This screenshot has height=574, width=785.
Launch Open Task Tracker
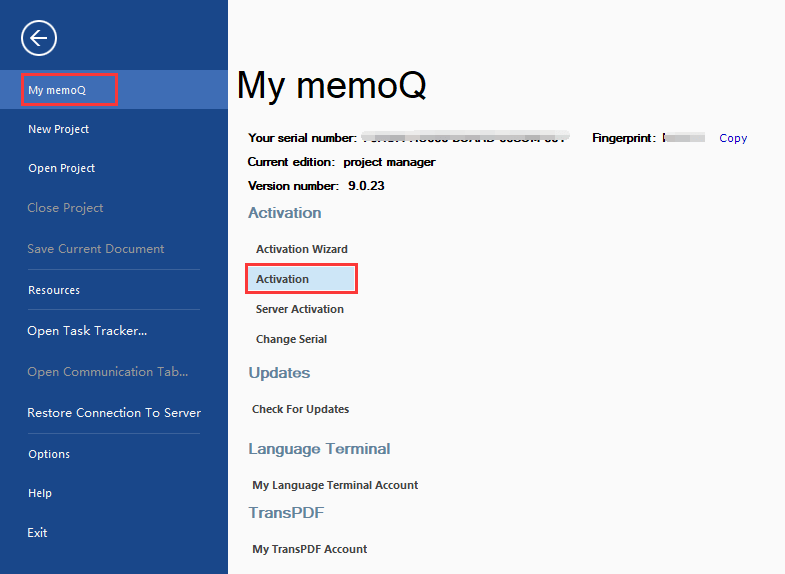click(87, 331)
